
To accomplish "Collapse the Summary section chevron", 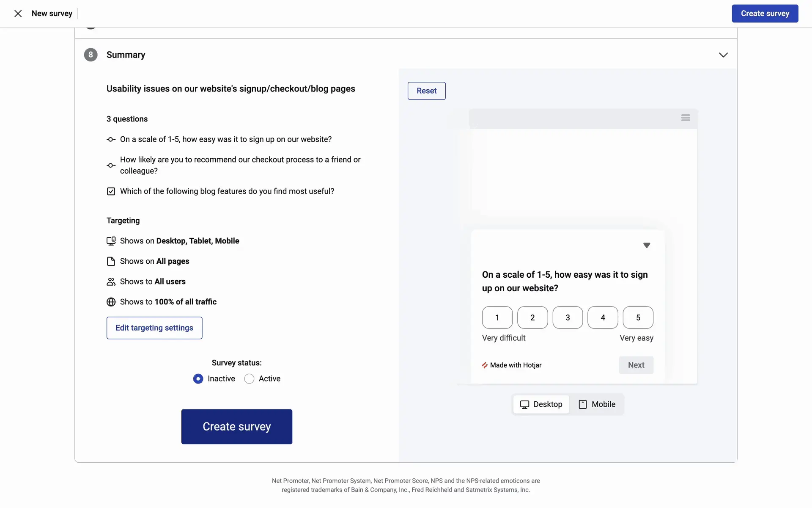I will [723, 55].
